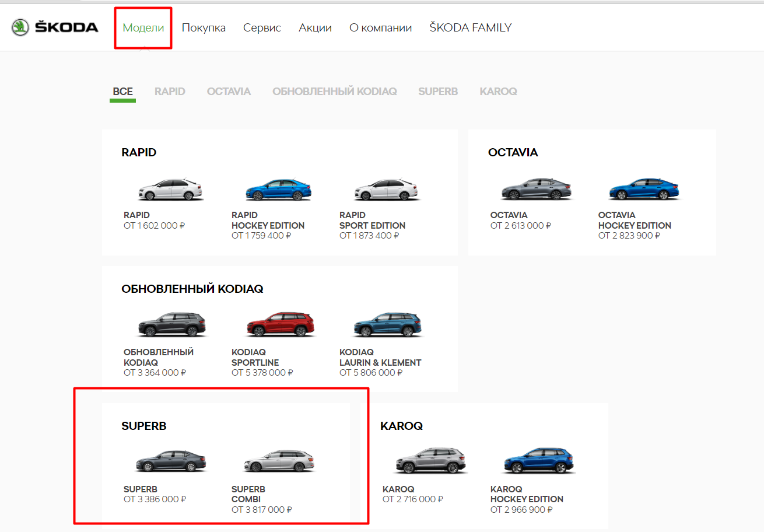
Task: Click the price ОТ 3 386 000 ₽
Action: coord(155,499)
